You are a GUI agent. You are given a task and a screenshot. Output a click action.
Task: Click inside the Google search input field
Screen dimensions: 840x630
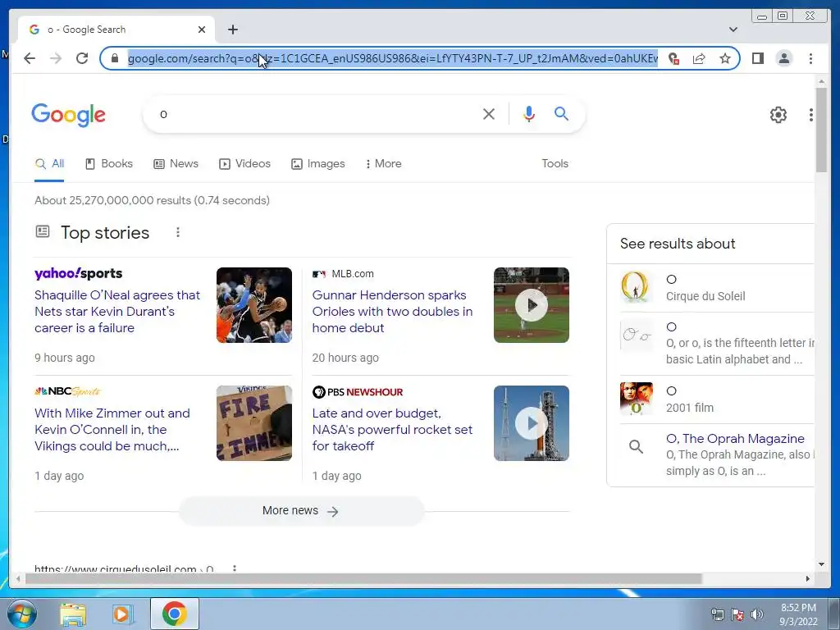click(x=316, y=114)
